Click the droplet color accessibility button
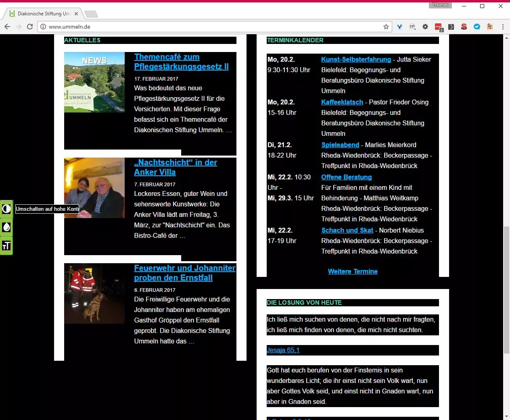 point(6,227)
